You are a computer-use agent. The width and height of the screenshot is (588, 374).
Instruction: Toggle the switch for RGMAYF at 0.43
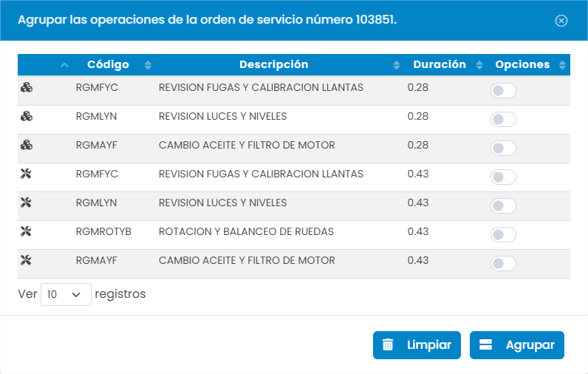pos(503,264)
